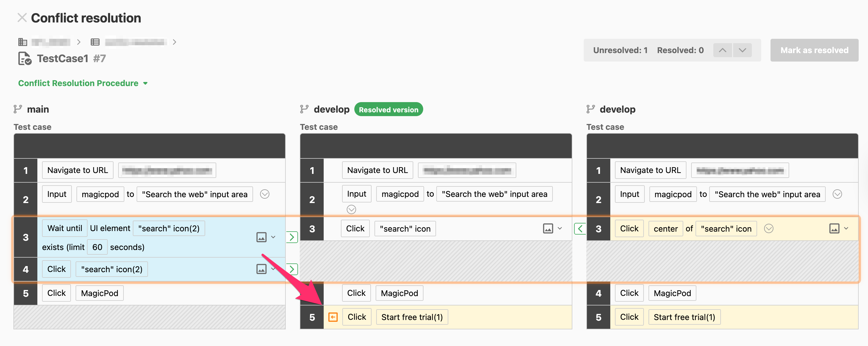The height and width of the screenshot is (346, 868).
Task: Apply main step 3 with green right arrow
Action: coord(292,237)
